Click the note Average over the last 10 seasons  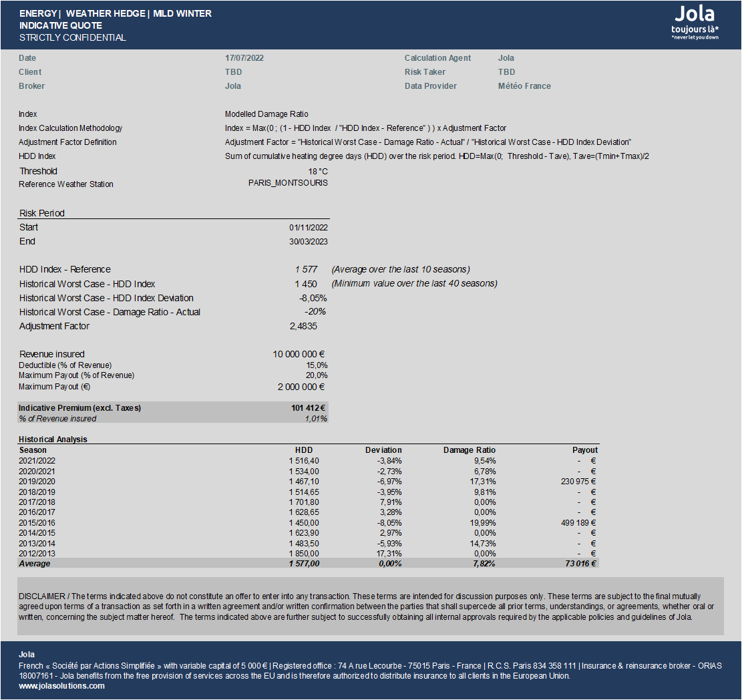point(401,269)
